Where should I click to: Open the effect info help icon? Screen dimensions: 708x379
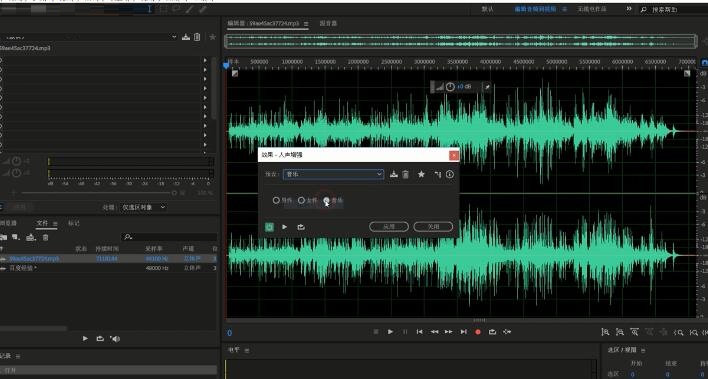450,174
